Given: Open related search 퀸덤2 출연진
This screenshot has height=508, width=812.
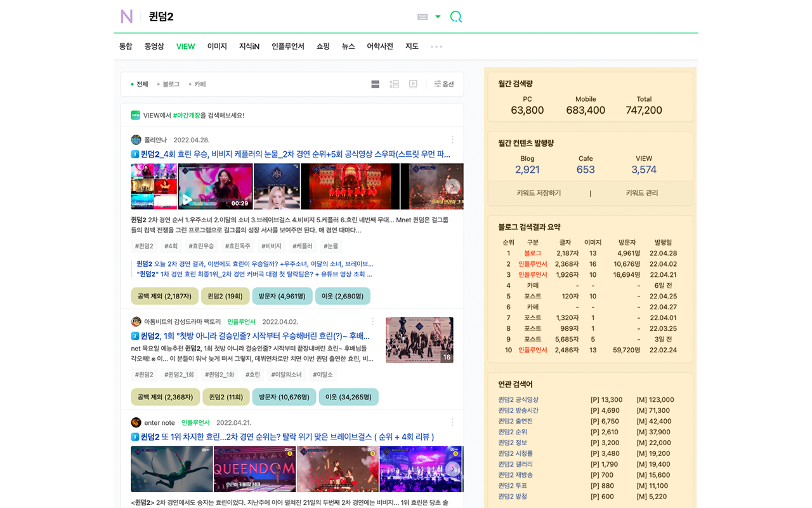Looking at the screenshot, I should [515, 422].
